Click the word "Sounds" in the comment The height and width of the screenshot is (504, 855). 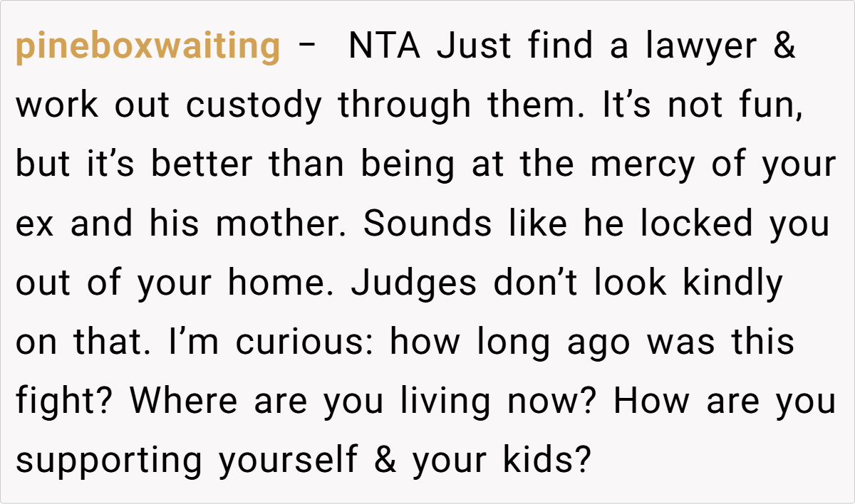pos(427,224)
